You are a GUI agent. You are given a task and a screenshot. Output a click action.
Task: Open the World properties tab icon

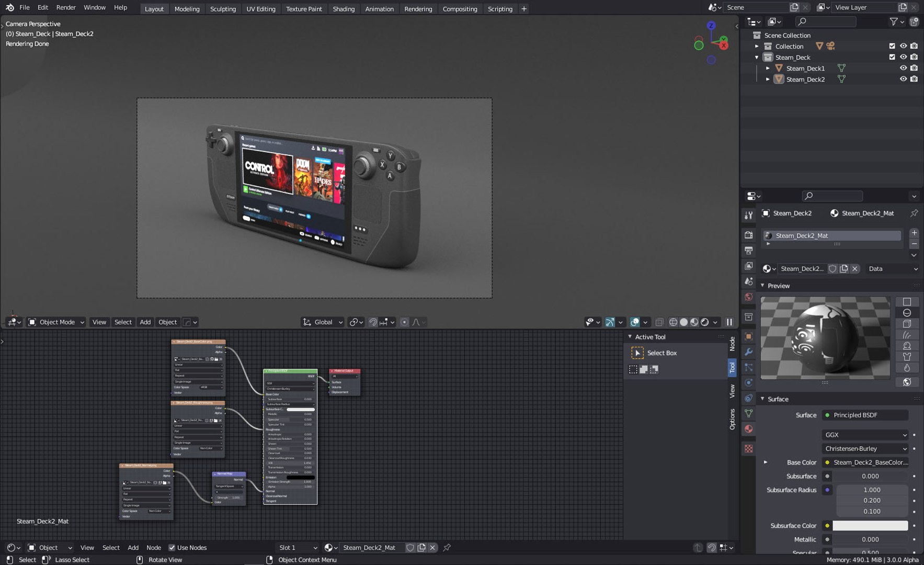(749, 297)
